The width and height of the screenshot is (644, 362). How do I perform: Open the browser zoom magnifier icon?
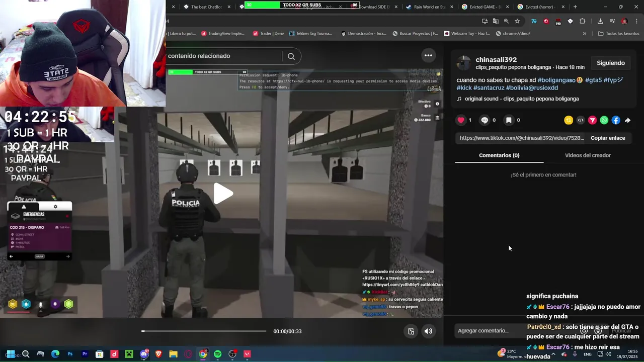[x=506, y=21]
